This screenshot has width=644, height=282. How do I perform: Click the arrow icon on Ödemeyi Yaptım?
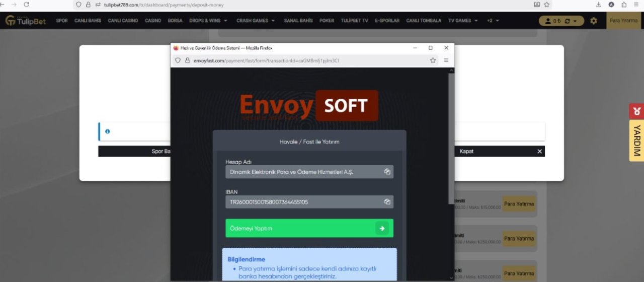382,229
